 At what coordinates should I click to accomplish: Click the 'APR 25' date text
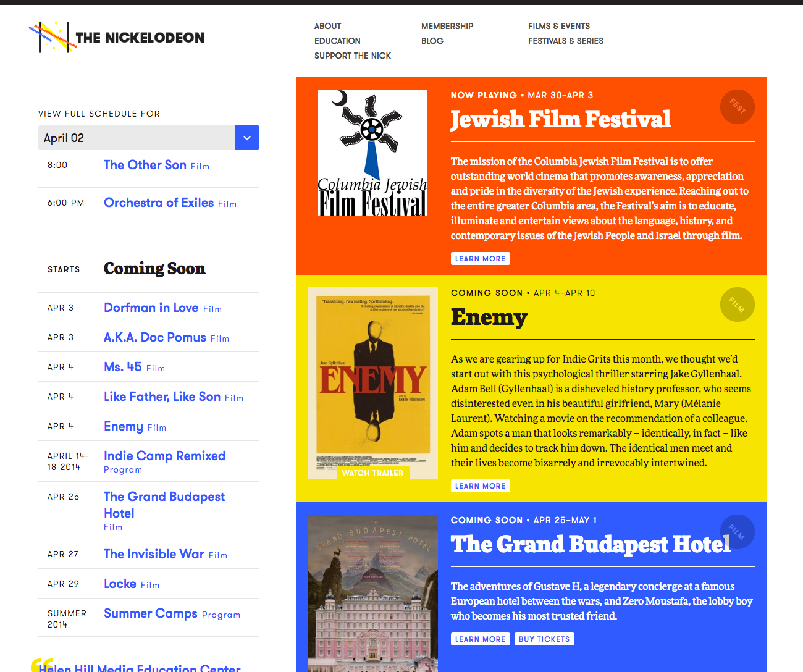pyautogui.click(x=64, y=497)
